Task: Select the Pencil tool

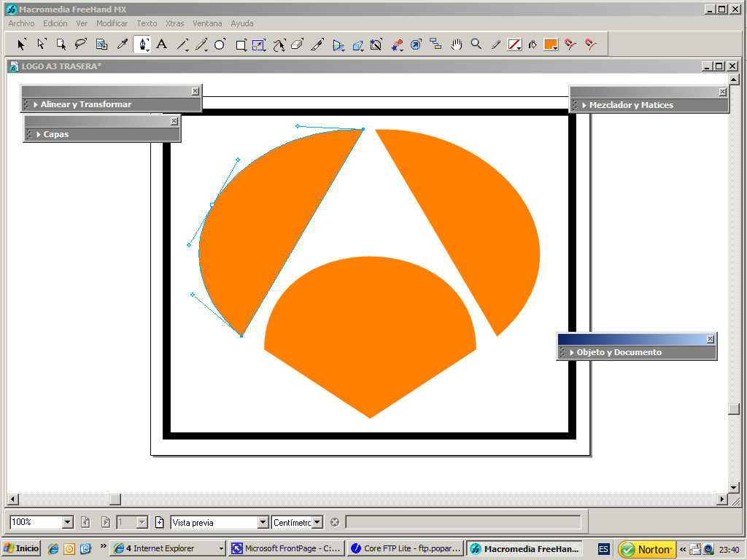Action: click(201, 44)
